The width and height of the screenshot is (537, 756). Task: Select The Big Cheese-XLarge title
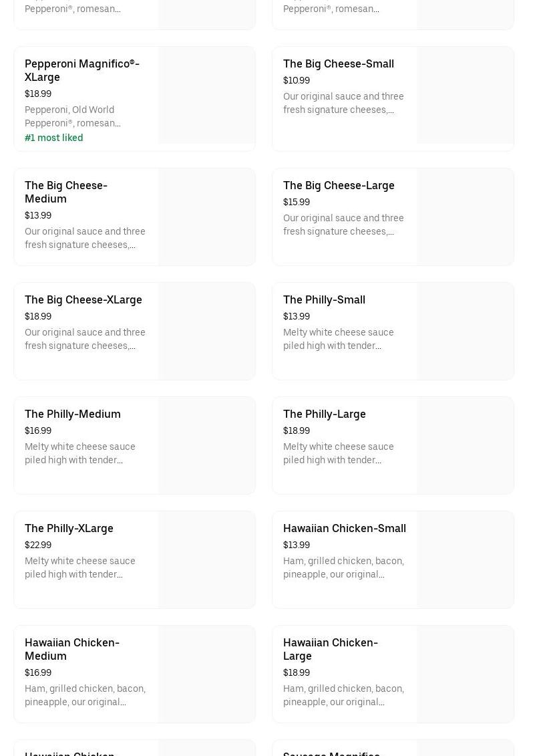click(x=83, y=300)
